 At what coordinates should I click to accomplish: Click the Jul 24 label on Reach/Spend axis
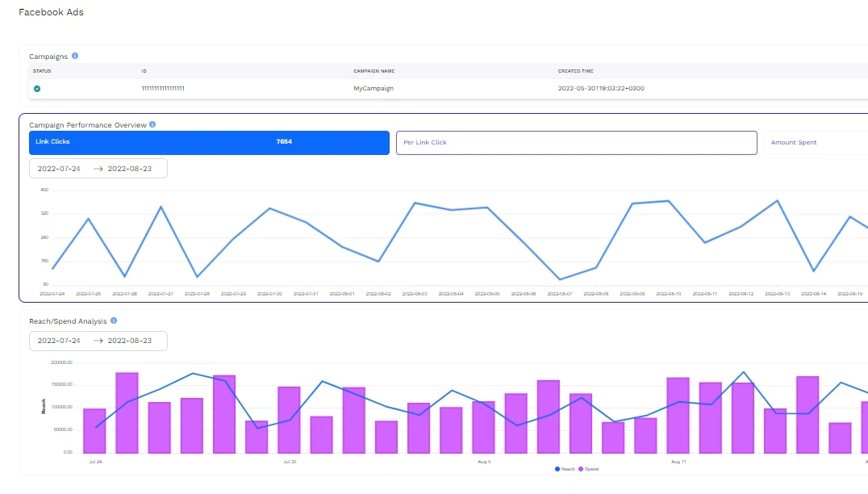coord(95,462)
